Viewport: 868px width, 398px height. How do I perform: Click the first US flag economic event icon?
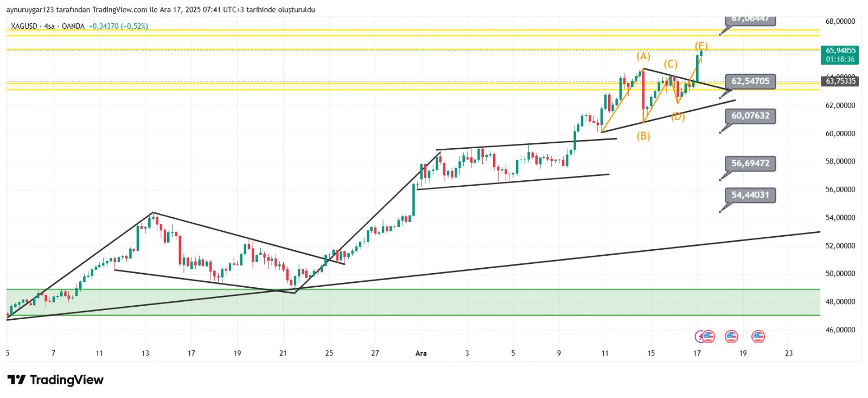pyautogui.click(x=709, y=337)
